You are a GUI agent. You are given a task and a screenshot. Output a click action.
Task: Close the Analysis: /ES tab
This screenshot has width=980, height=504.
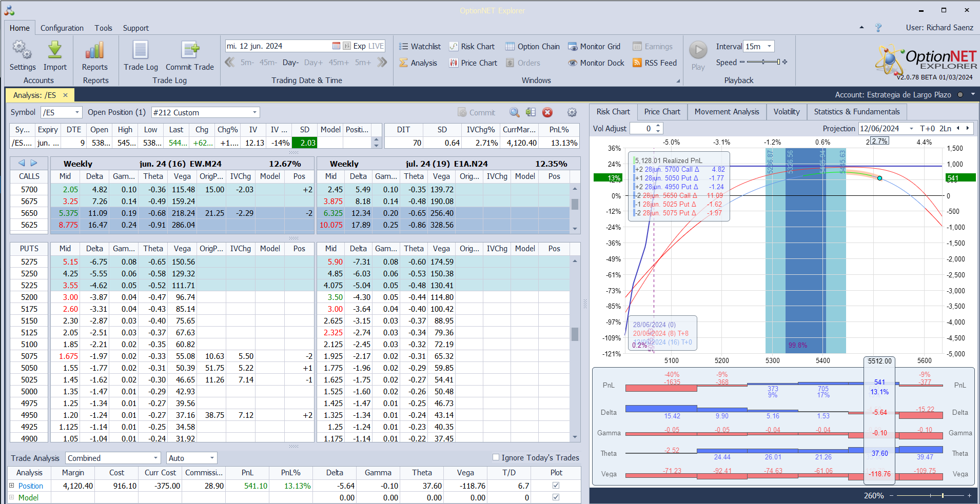click(x=65, y=95)
